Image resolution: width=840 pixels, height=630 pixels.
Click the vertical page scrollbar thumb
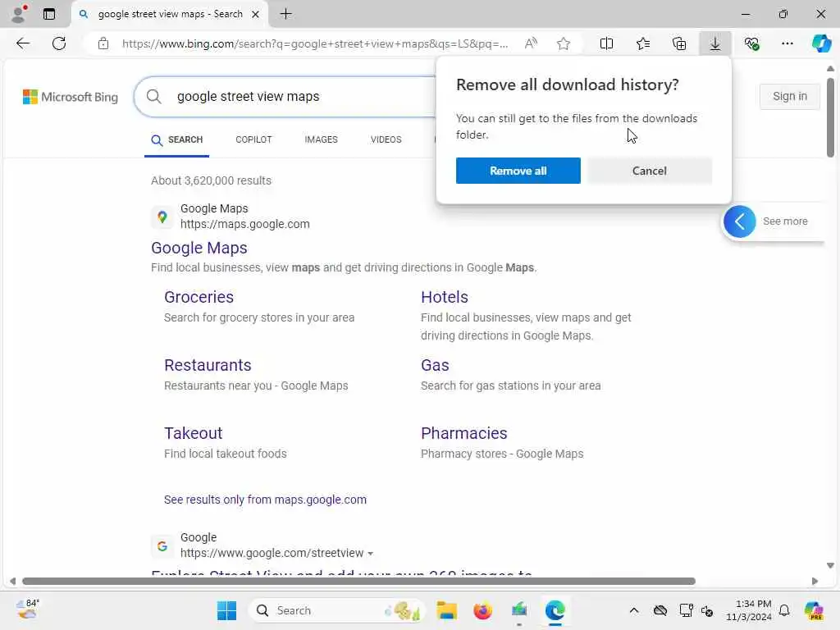click(x=830, y=117)
